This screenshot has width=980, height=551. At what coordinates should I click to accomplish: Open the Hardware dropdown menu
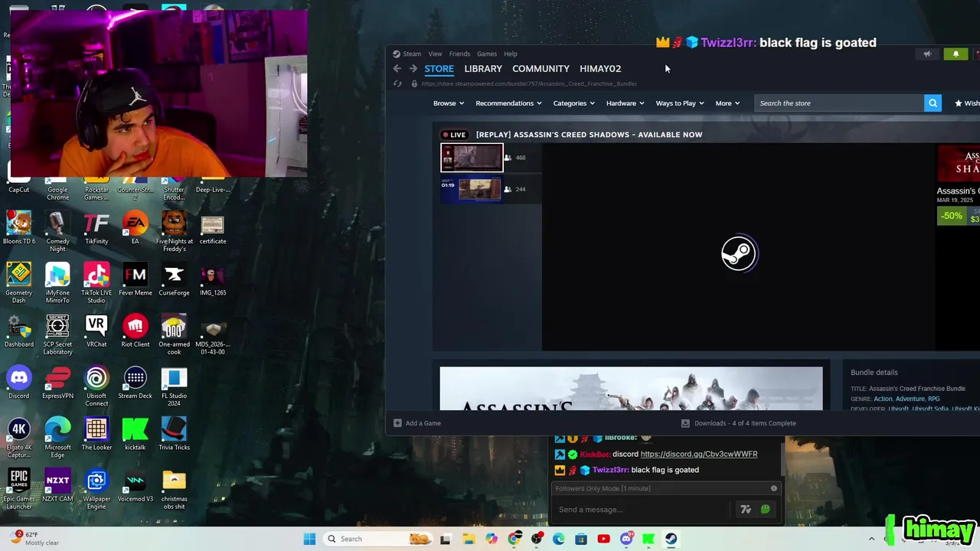click(625, 103)
